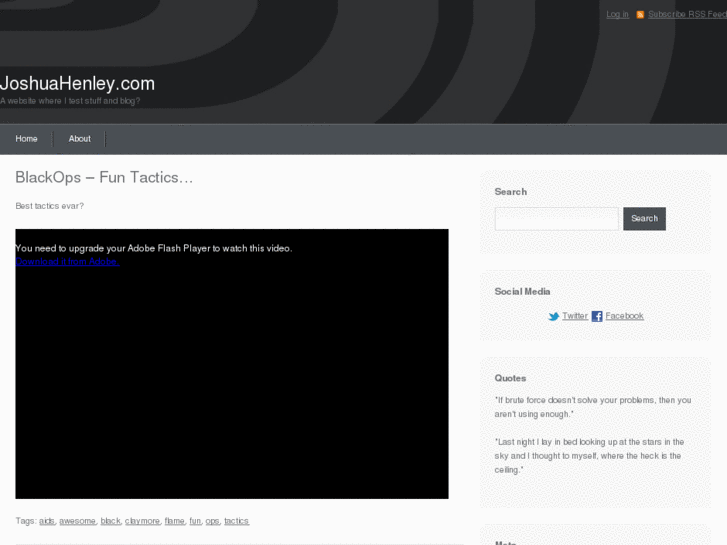Open the 'fun' tag link
Viewport: 727px width, 545px height.
pyautogui.click(x=195, y=521)
